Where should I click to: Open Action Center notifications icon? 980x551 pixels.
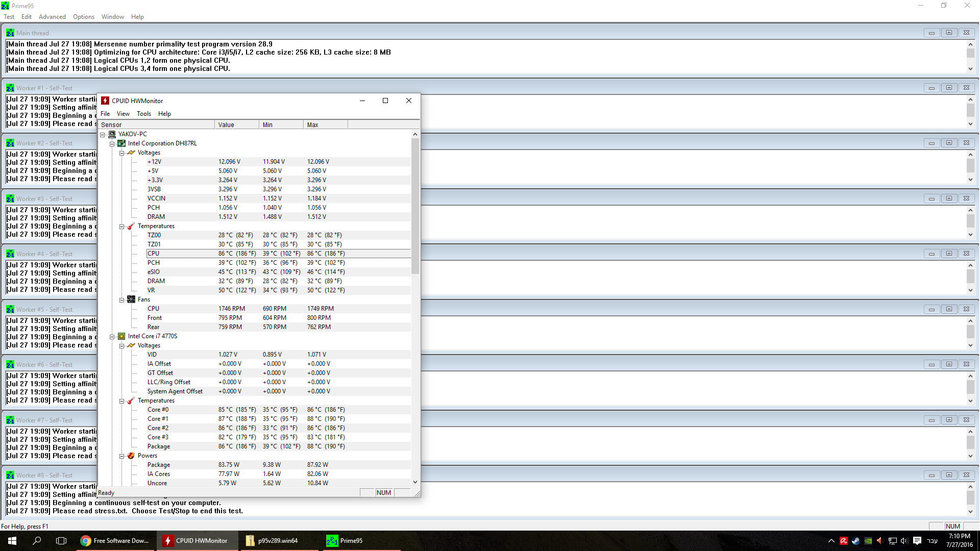[917, 541]
